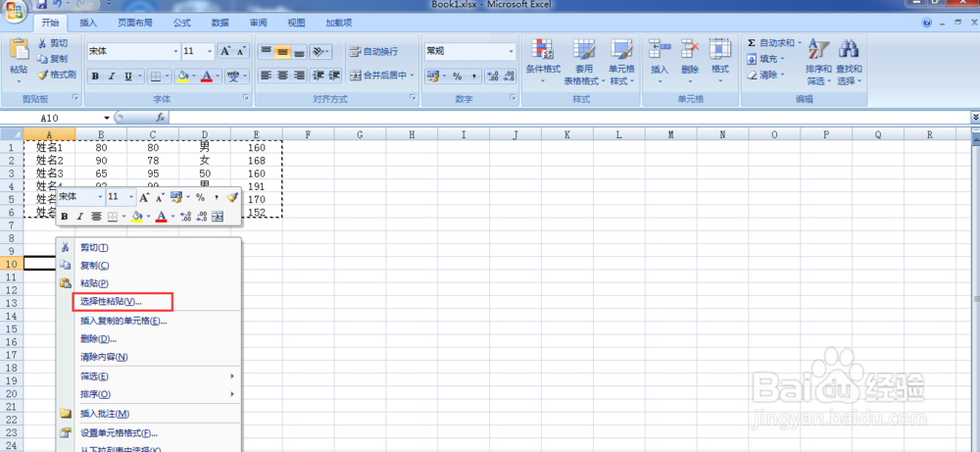
Task: Switch to the Page Layout (页面布局) tab
Action: [x=135, y=24]
